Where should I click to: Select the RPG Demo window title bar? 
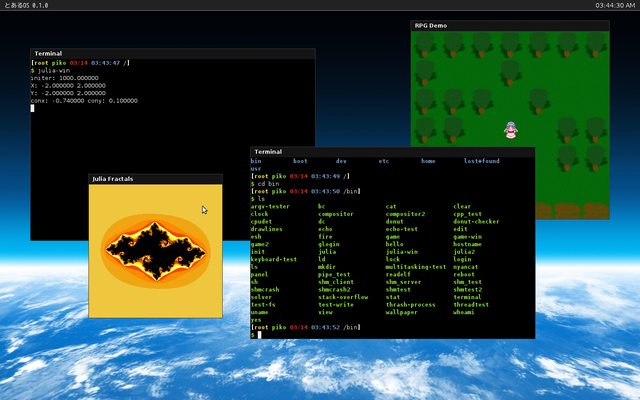pyautogui.click(x=510, y=25)
